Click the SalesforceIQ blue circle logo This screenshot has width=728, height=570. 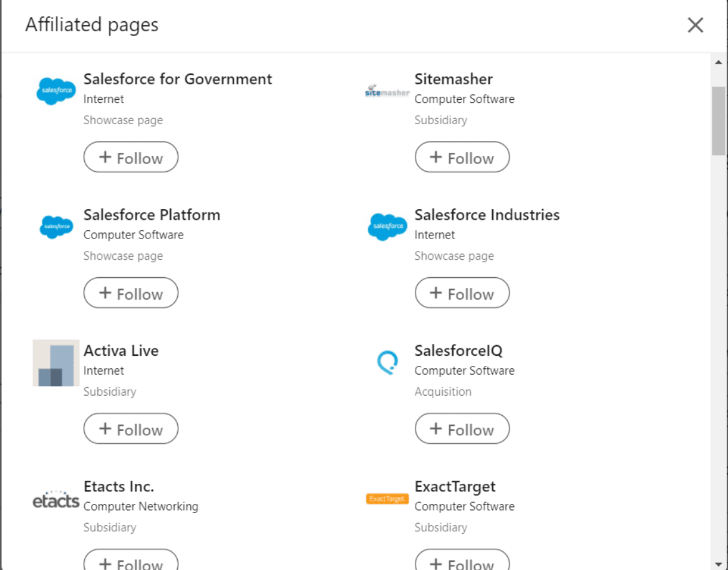coord(387,362)
